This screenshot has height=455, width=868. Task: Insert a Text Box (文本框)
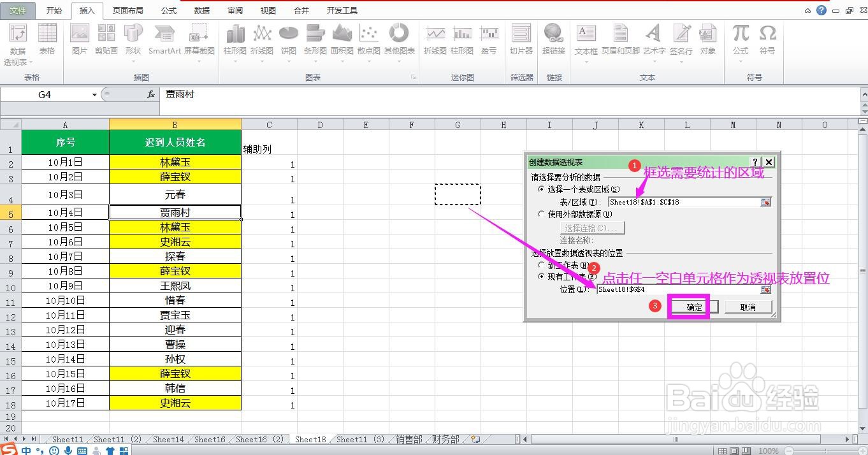pos(586,43)
